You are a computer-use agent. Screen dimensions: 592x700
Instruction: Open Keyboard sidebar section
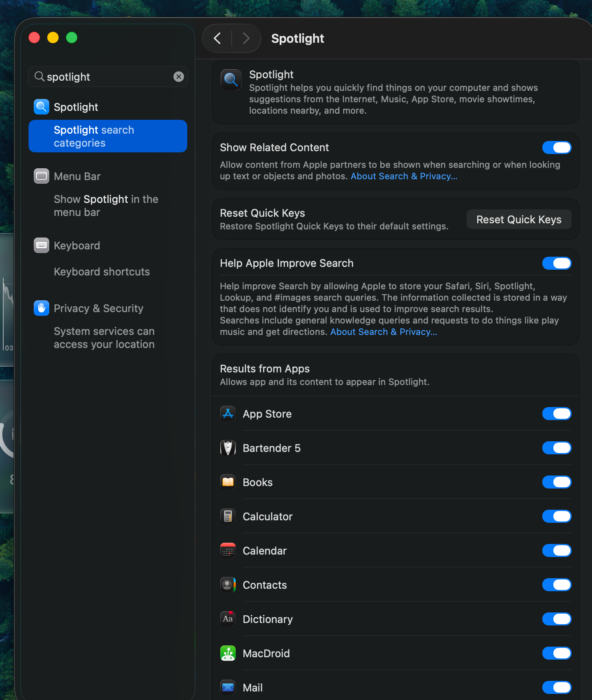coord(108,245)
